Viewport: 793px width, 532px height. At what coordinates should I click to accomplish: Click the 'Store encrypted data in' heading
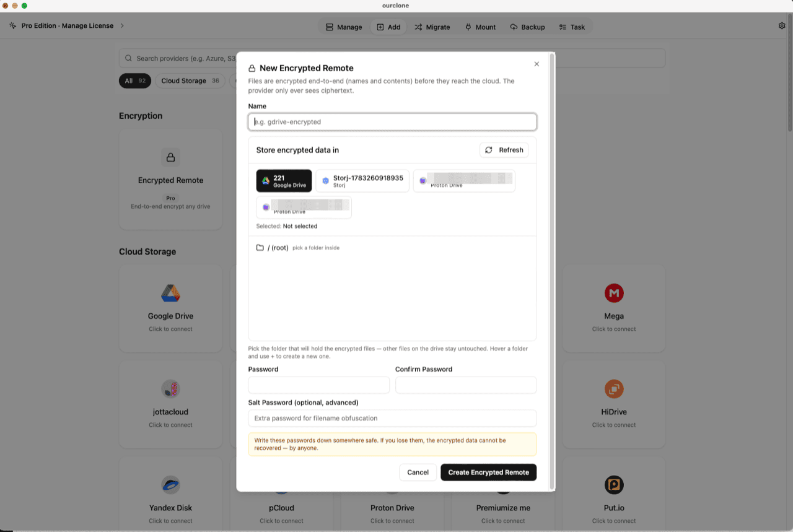297,150
